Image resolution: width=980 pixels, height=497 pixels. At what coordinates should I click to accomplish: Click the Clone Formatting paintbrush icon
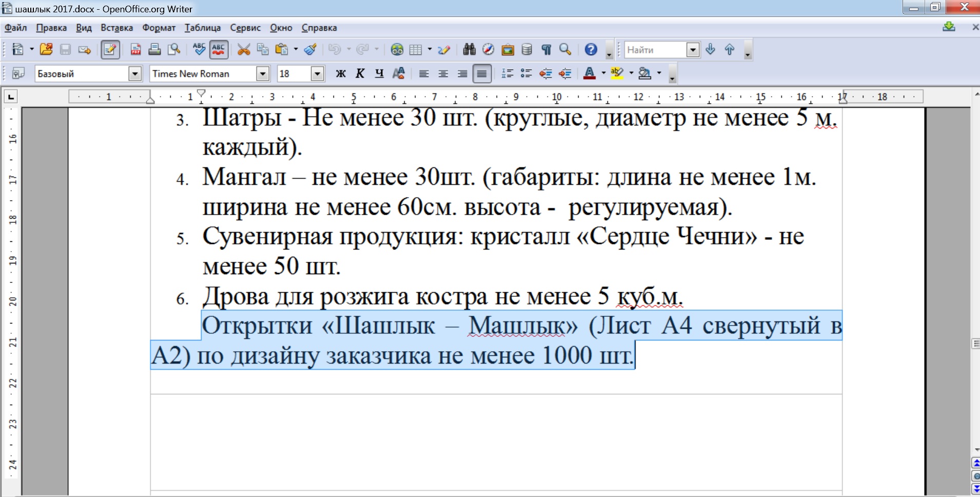(x=310, y=49)
